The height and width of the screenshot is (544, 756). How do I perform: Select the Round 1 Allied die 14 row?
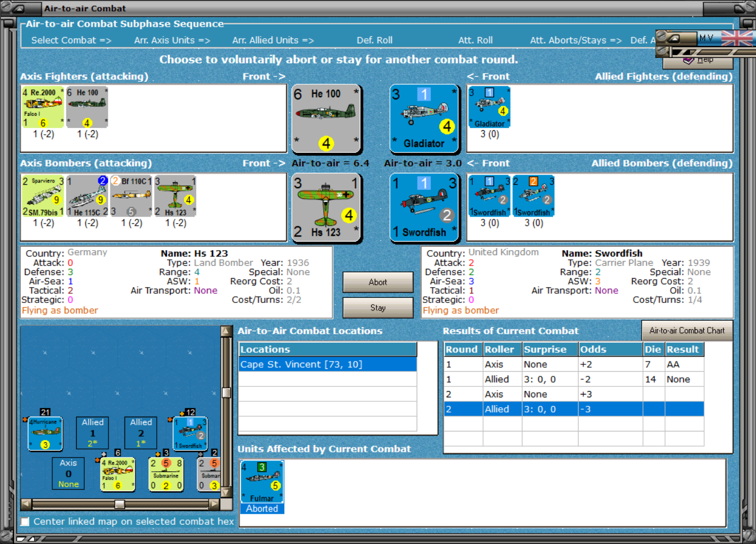pyautogui.click(x=574, y=379)
